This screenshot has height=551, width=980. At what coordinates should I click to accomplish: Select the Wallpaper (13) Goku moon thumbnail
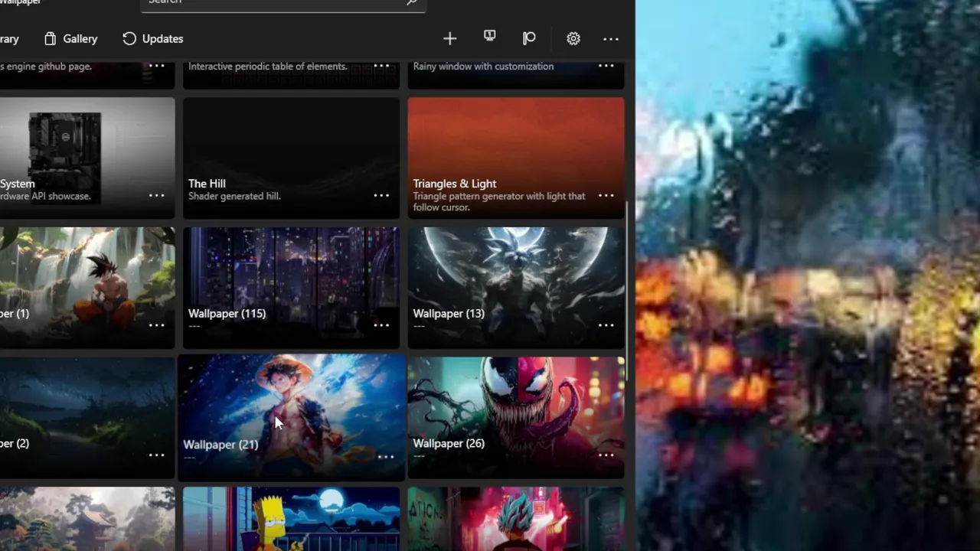point(516,288)
